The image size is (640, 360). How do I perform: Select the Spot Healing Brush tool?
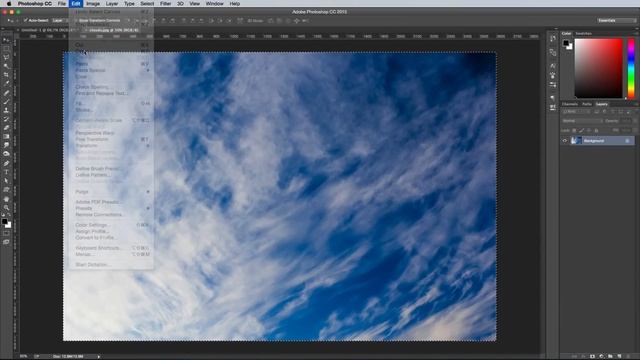coord(6,93)
